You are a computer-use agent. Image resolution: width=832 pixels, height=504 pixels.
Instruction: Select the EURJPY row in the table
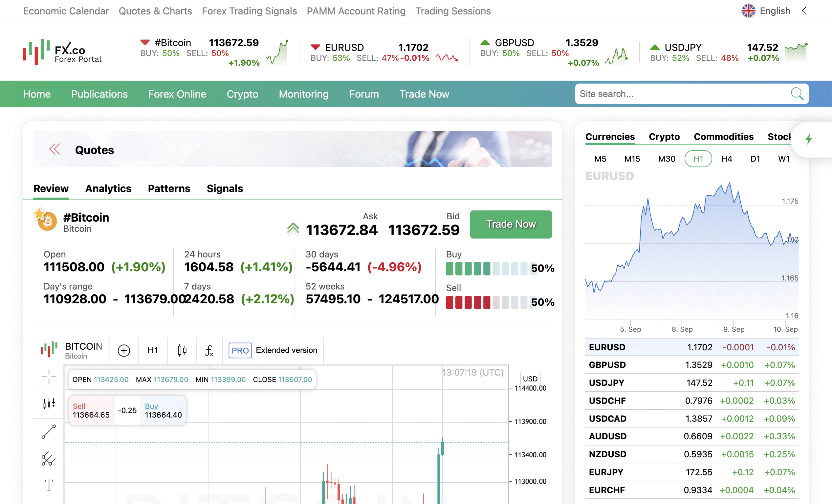[x=692, y=472]
